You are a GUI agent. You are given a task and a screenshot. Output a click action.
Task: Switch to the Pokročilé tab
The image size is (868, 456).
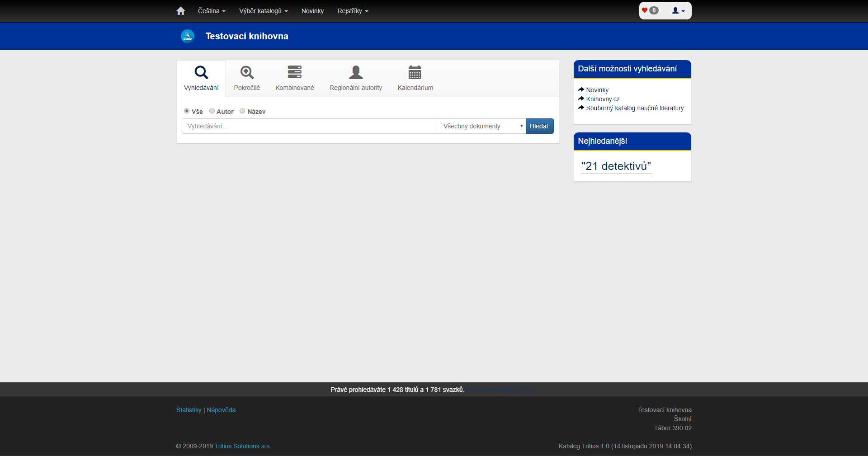247,78
